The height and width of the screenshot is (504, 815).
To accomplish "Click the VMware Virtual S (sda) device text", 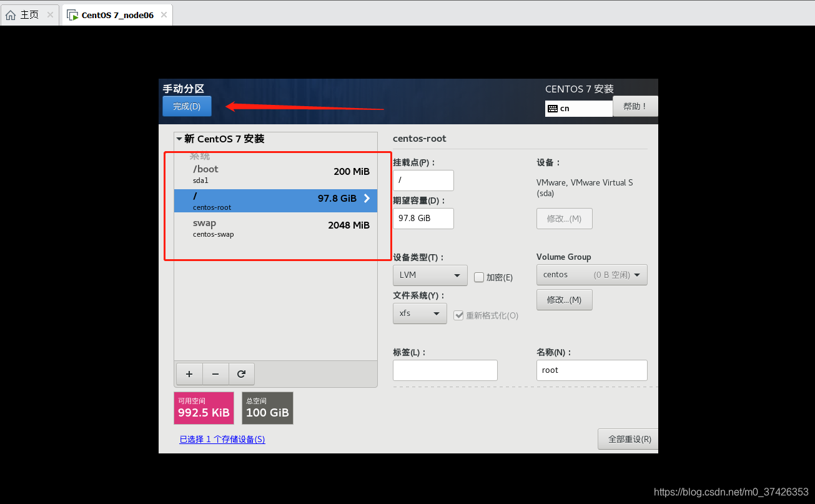I will pyautogui.click(x=585, y=188).
